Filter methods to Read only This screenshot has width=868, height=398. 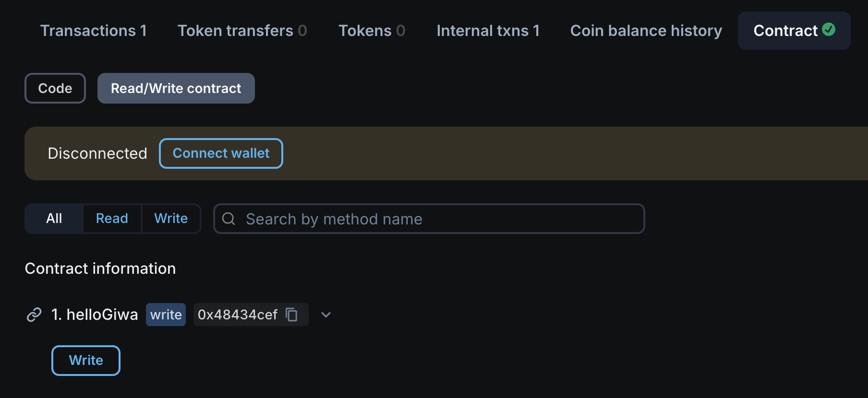112,219
